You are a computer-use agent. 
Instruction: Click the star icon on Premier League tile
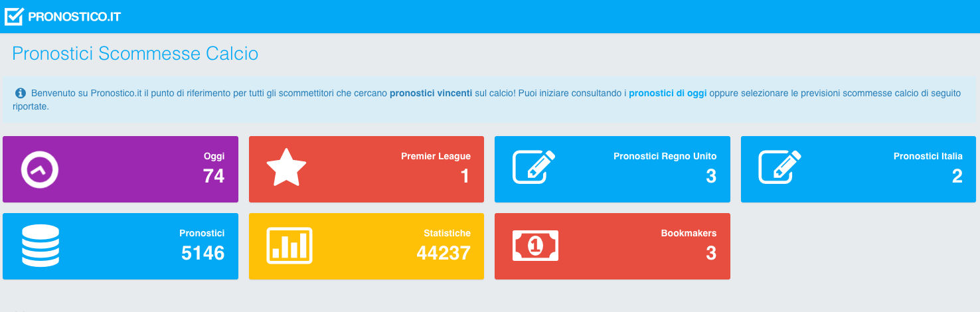coord(286,168)
